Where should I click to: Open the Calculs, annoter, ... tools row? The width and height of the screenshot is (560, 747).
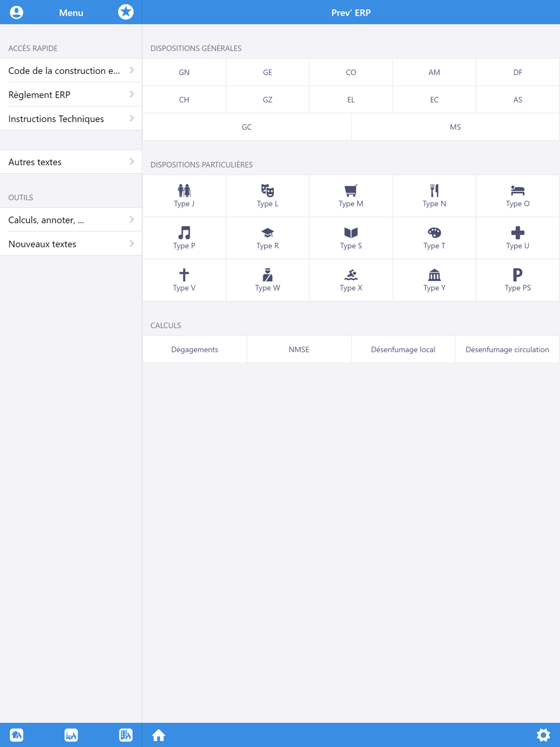71,220
